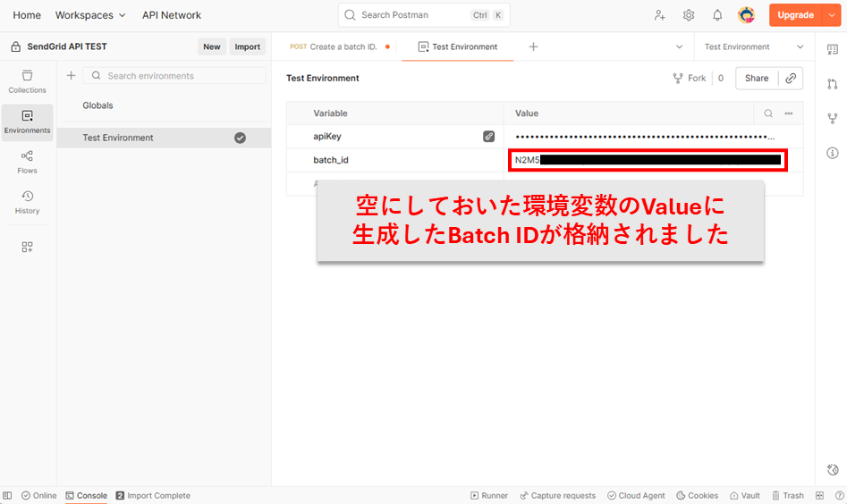847x504 pixels.
Task: Open the notifications bell
Action: click(716, 15)
